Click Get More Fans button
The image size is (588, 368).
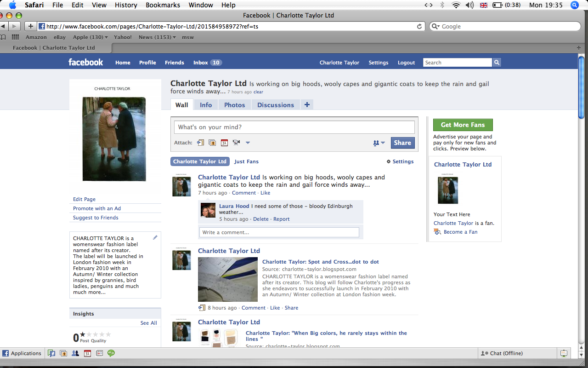(463, 125)
